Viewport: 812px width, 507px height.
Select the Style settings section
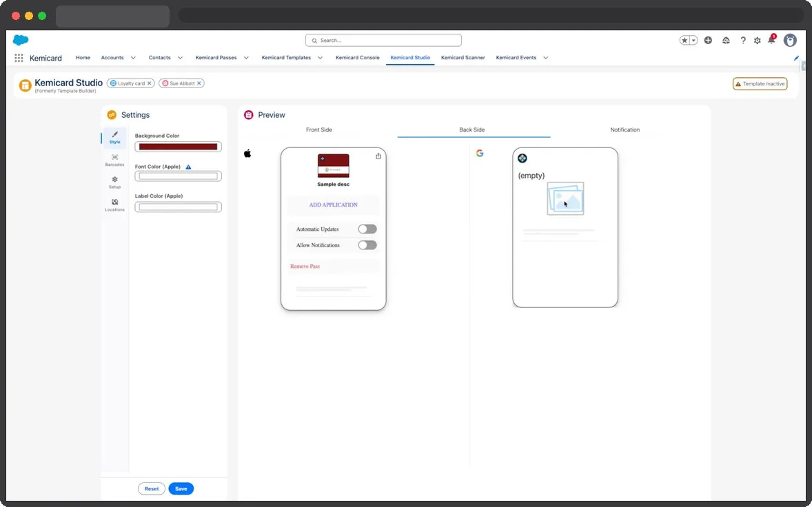pos(114,138)
